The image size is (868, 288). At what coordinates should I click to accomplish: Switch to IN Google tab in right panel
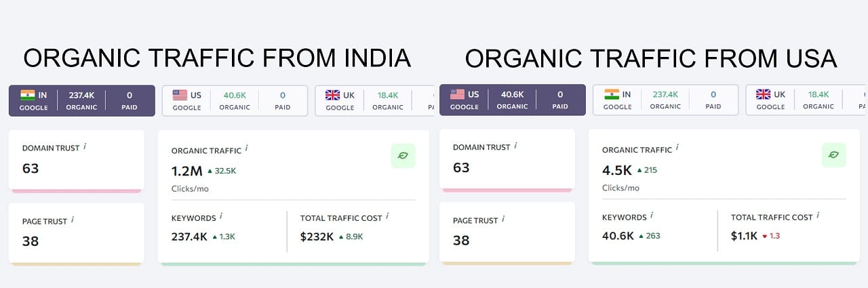coord(665,100)
